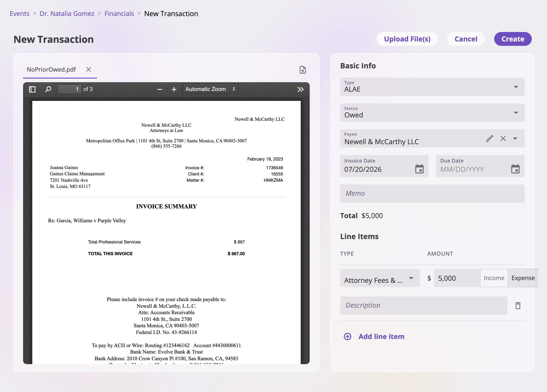This screenshot has width=547, height=392.
Task: Click Add line item link
Action: click(x=381, y=336)
